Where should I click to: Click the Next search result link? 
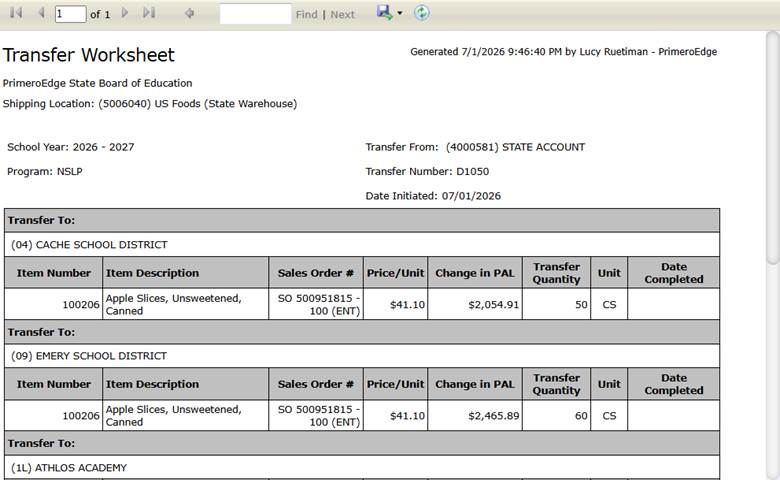tap(342, 14)
